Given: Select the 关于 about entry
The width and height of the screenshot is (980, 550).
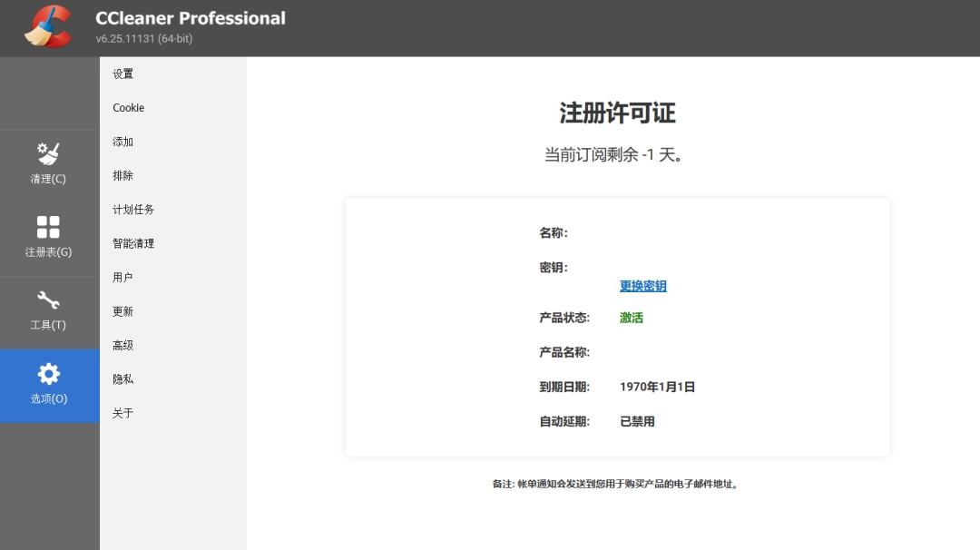Looking at the screenshot, I should (x=122, y=413).
